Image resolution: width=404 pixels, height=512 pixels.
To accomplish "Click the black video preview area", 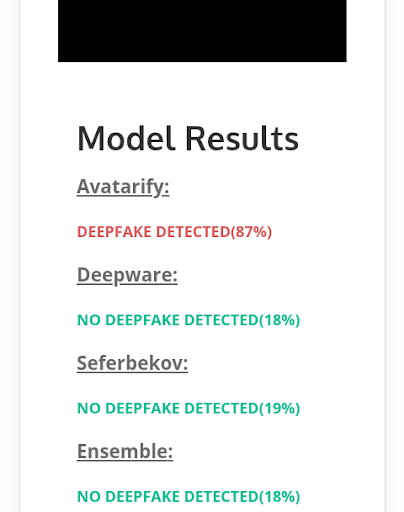I will click(x=202, y=31).
